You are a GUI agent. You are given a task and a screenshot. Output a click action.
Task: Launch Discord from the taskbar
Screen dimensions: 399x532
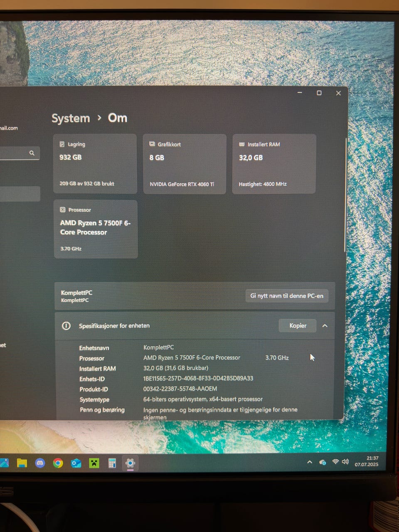point(40,463)
